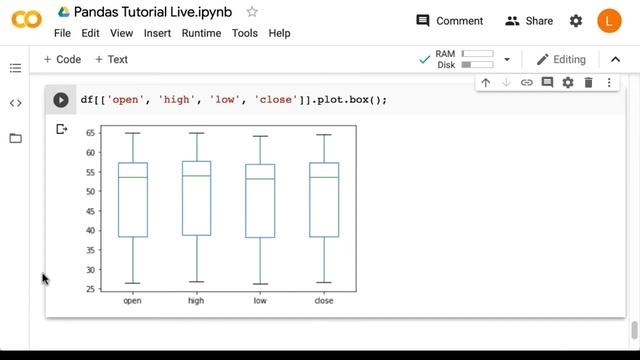Open the Insert menu

(x=157, y=33)
